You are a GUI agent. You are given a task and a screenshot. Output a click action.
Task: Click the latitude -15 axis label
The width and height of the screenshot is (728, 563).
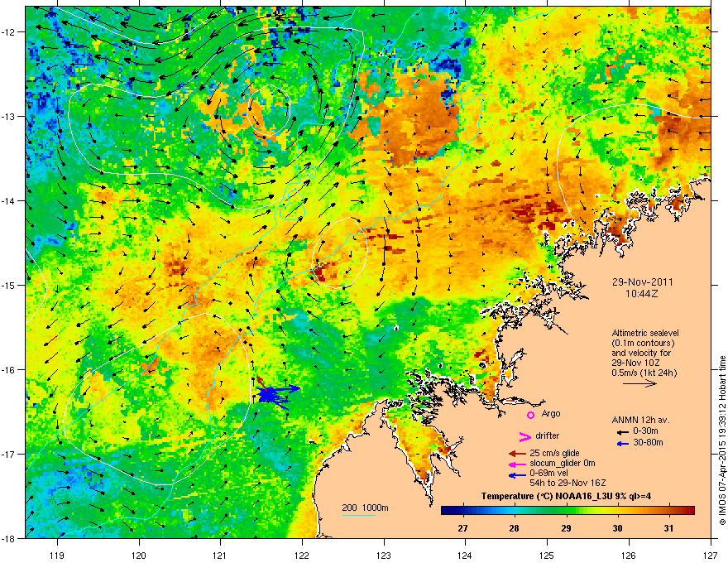pyautogui.click(x=9, y=285)
